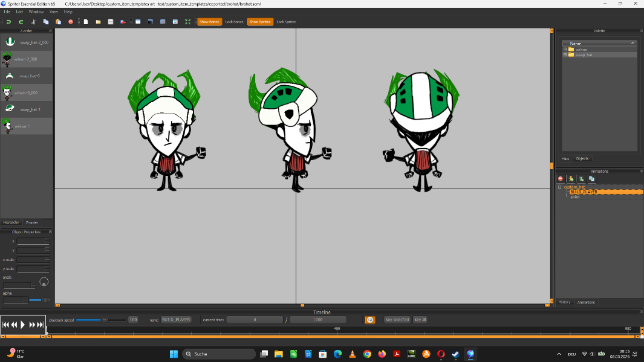The width and height of the screenshot is (644, 362).
Task: Delete an animation using the red minus icon
Action: point(560,178)
